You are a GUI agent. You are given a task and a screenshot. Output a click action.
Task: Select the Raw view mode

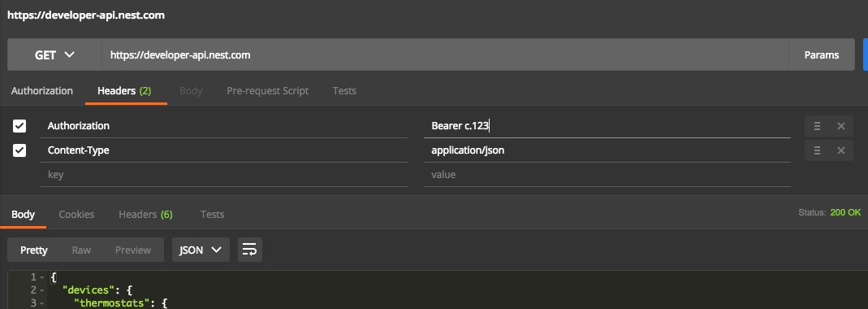pyautogui.click(x=81, y=250)
